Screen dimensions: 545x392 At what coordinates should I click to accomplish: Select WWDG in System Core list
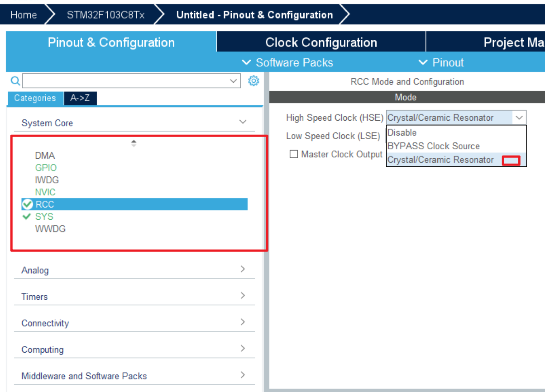[x=50, y=229]
